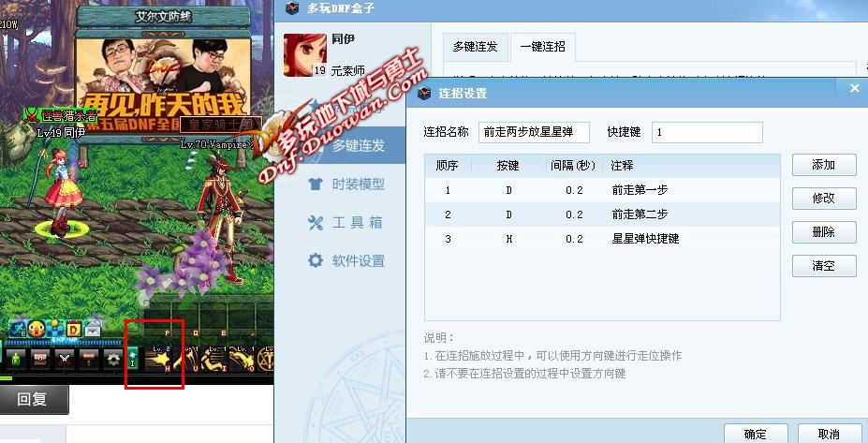This screenshot has height=443, width=868.
Task: Switch to the 一键连招 tab
Action: (x=542, y=47)
